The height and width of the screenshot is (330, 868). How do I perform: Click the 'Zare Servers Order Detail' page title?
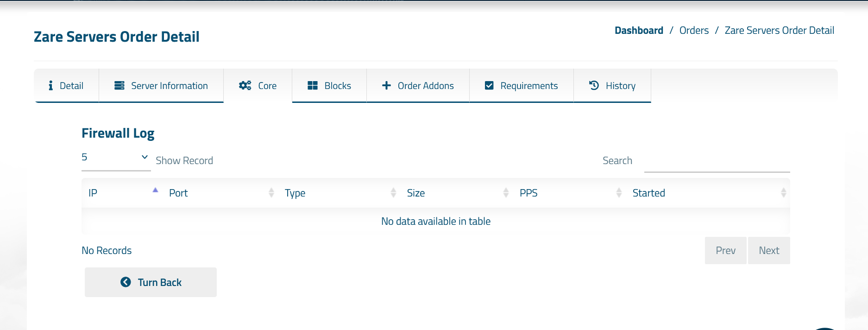click(x=117, y=37)
